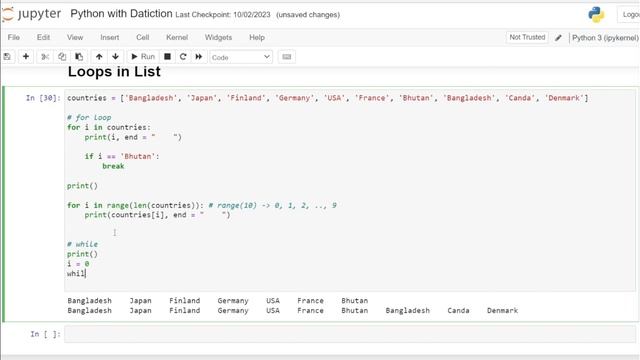Open the Cell menu
The height and width of the screenshot is (360, 640).
click(x=142, y=37)
